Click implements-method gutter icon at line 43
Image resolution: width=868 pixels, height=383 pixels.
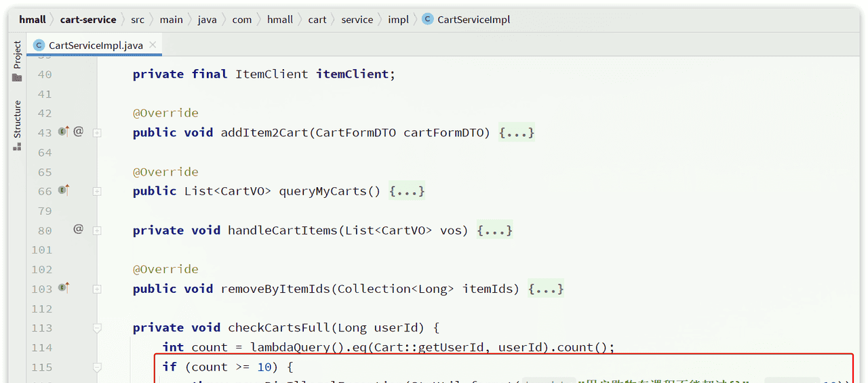64,132
